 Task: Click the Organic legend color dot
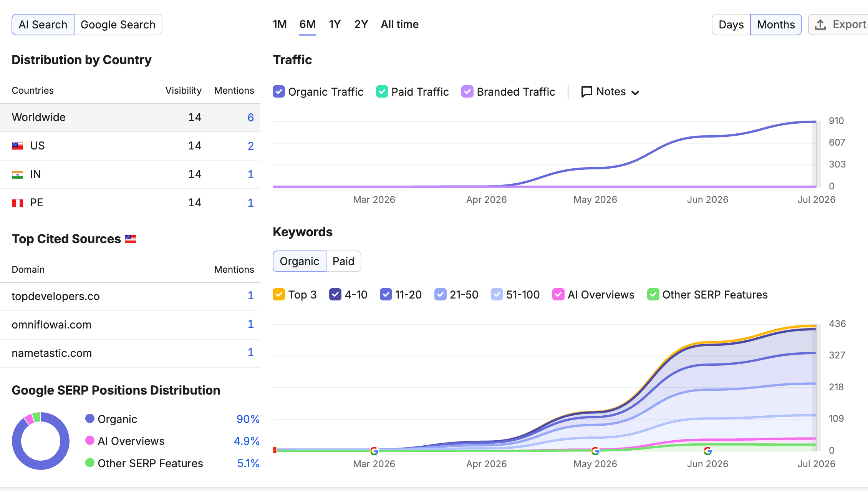point(90,418)
